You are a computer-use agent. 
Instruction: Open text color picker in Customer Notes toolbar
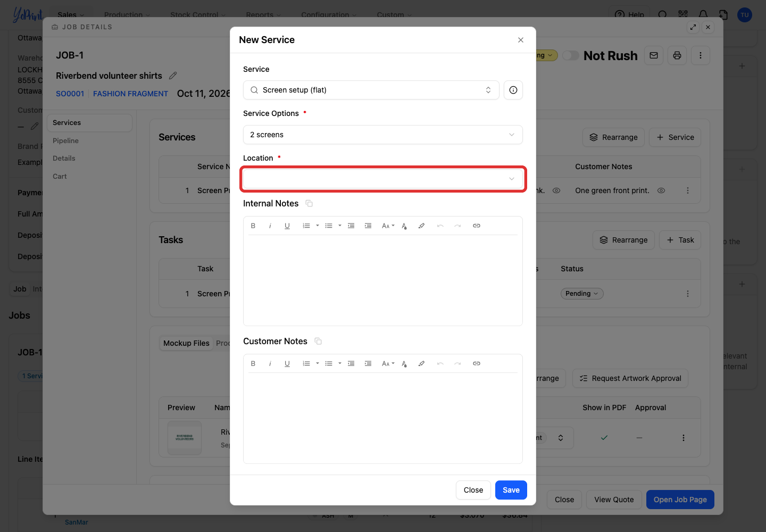click(404, 363)
